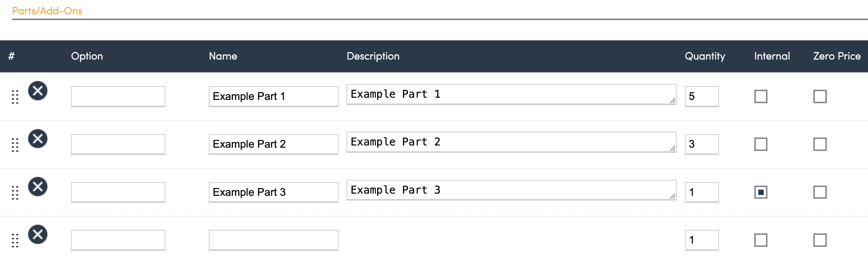The height and width of the screenshot is (264, 868).
Task: Click the drag handle on the empty row
Action: [15, 240]
